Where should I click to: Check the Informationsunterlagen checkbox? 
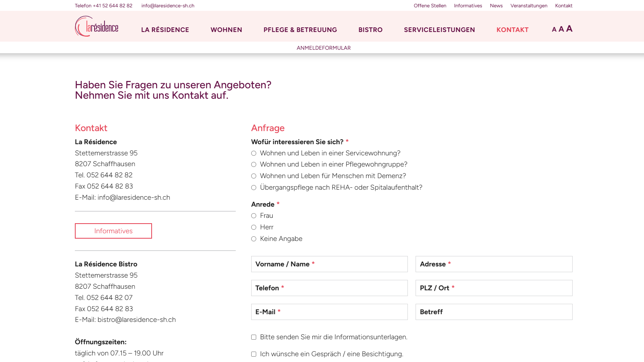pyautogui.click(x=254, y=337)
